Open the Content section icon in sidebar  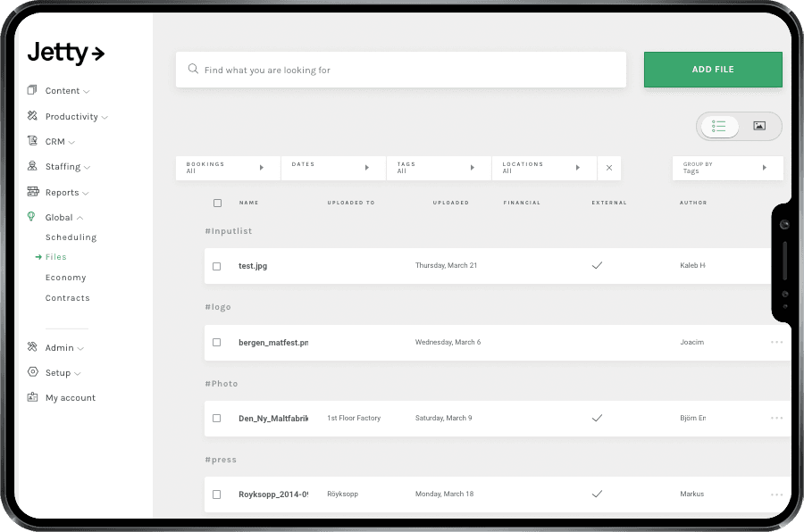(x=30, y=90)
